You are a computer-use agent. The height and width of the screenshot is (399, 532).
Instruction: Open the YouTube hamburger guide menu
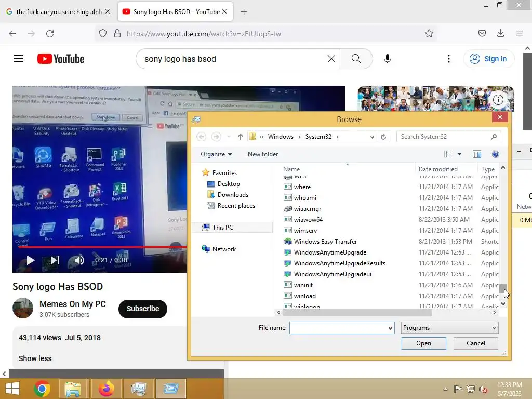19,59
